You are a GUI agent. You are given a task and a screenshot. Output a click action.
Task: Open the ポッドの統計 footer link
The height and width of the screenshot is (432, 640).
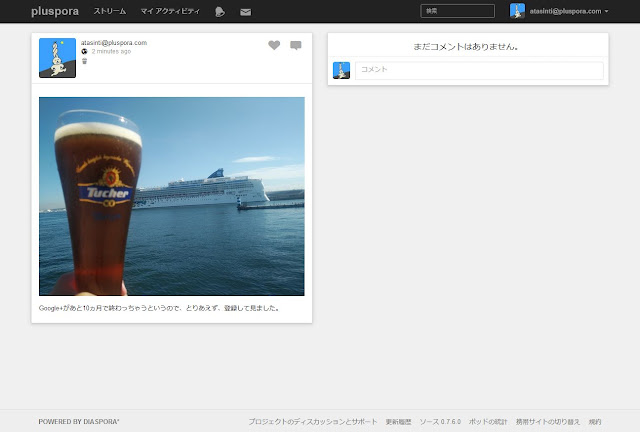(x=488, y=422)
